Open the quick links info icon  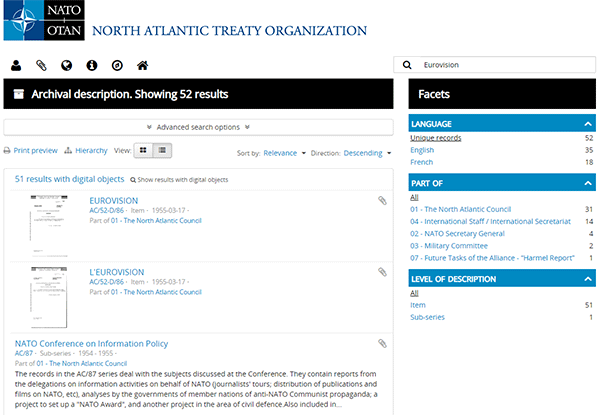click(x=92, y=65)
